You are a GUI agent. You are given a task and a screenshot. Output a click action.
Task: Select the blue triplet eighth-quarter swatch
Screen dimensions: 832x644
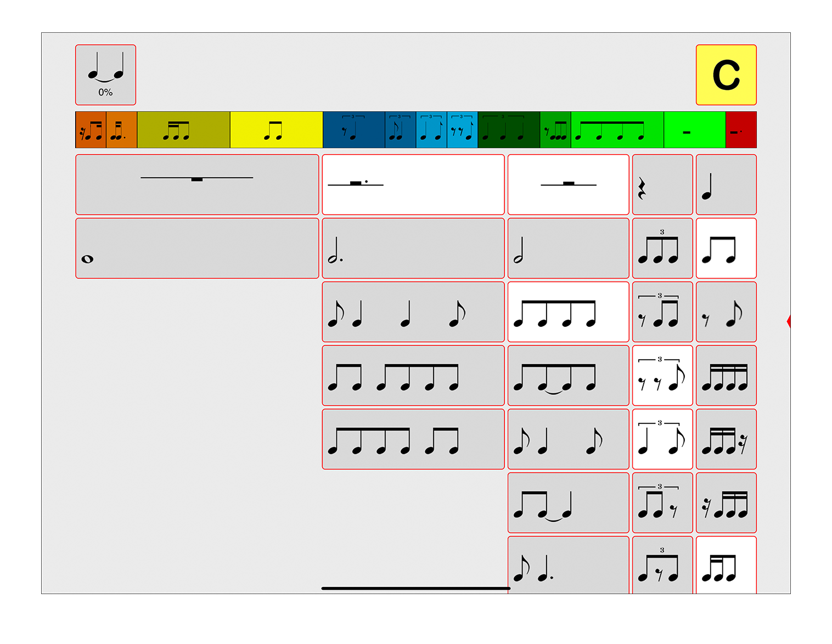[x=401, y=130]
